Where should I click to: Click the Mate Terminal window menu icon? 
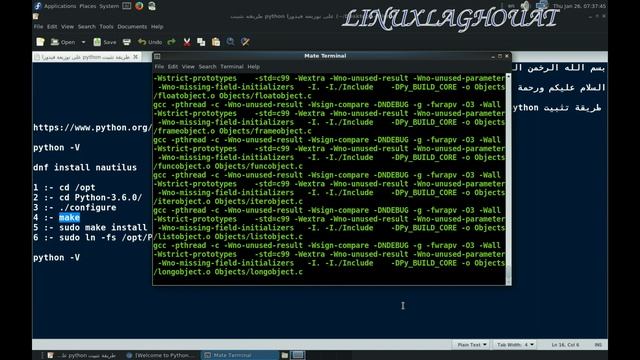coord(158,56)
